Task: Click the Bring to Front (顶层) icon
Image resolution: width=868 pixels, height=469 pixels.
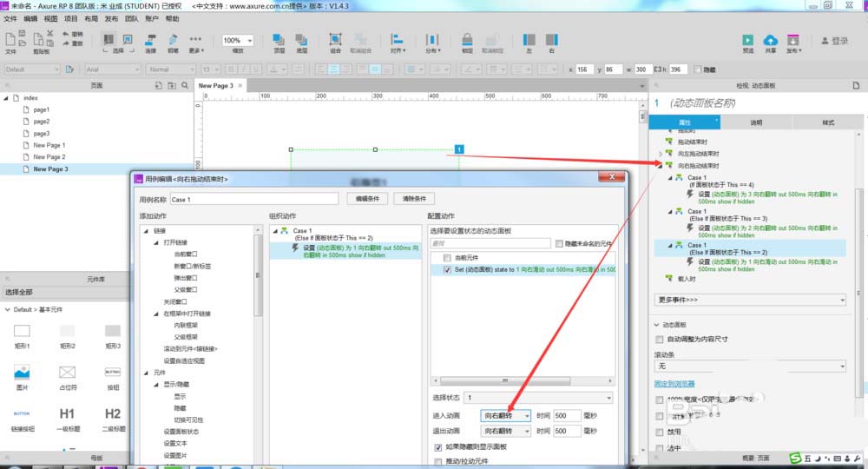Action: pos(278,39)
